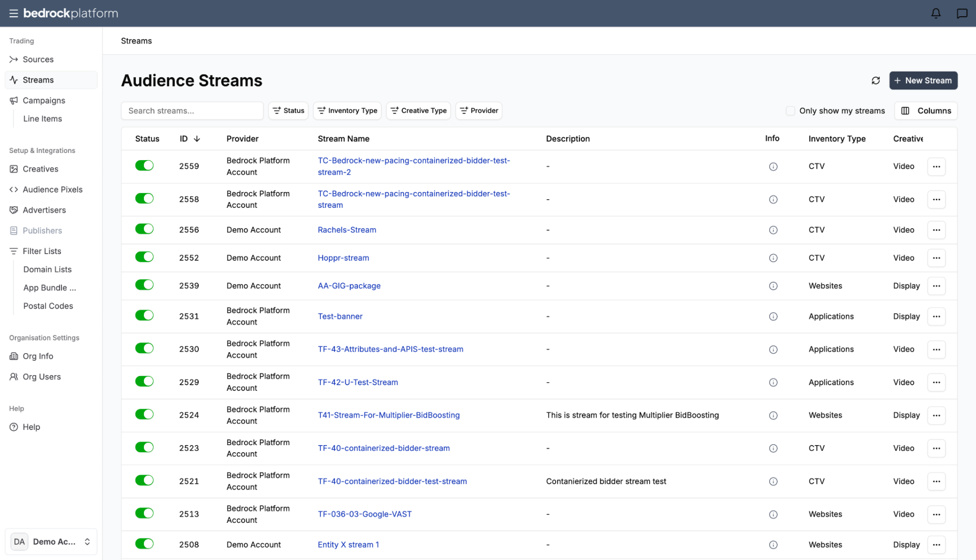
Task: Open Line Items in sidebar
Action: (43, 119)
